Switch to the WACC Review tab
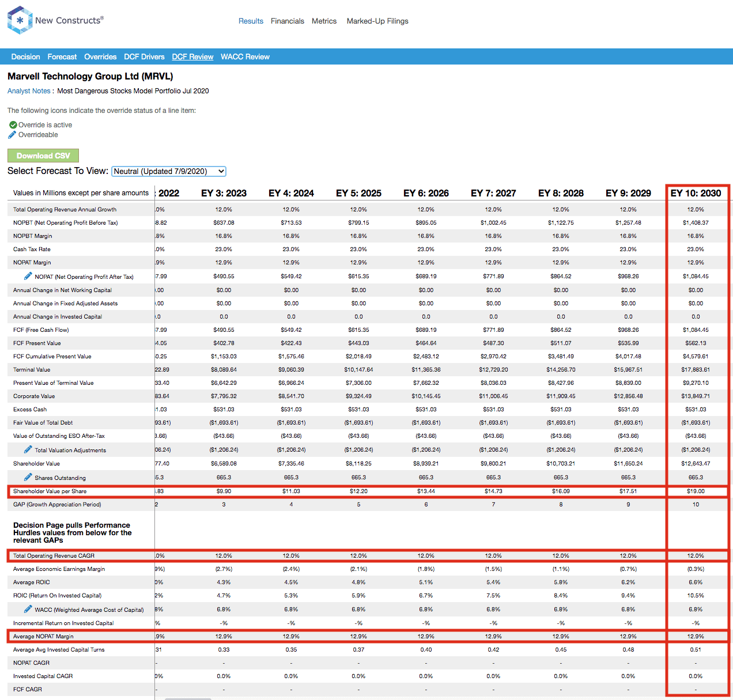Screen dimensions: 733x700 [245, 57]
